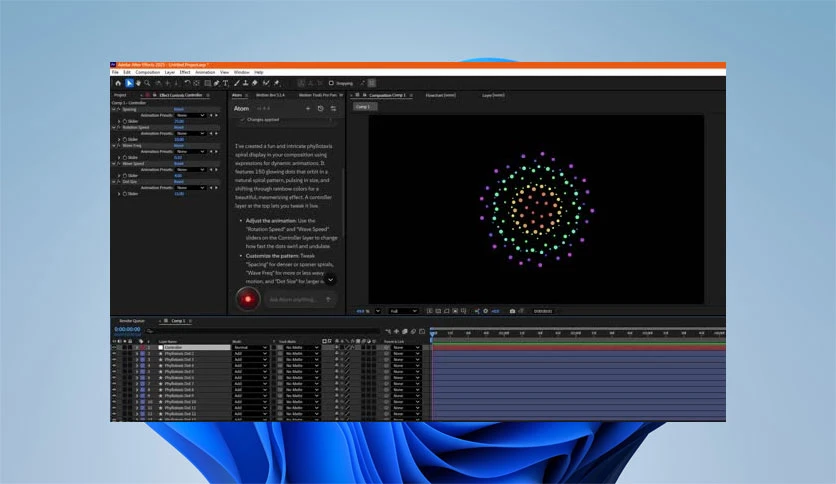The width and height of the screenshot is (836, 484).
Task: Expand the Slider property under Rotation Speed
Action: (x=119, y=139)
